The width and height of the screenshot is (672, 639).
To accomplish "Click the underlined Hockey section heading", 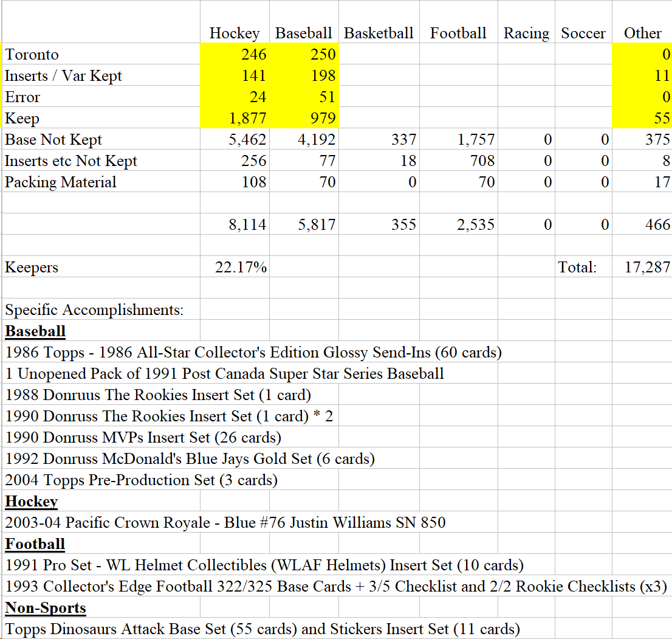I will pos(31,502).
